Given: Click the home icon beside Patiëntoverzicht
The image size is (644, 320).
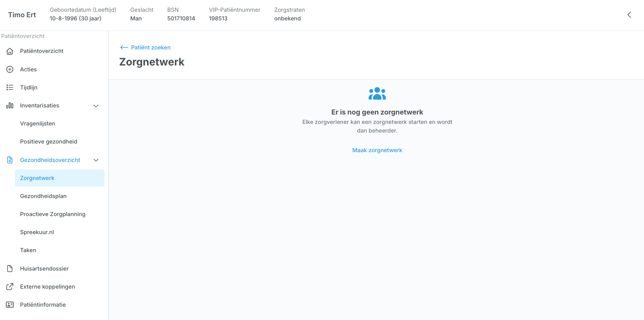Looking at the screenshot, I should pyautogui.click(x=10, y=51).
